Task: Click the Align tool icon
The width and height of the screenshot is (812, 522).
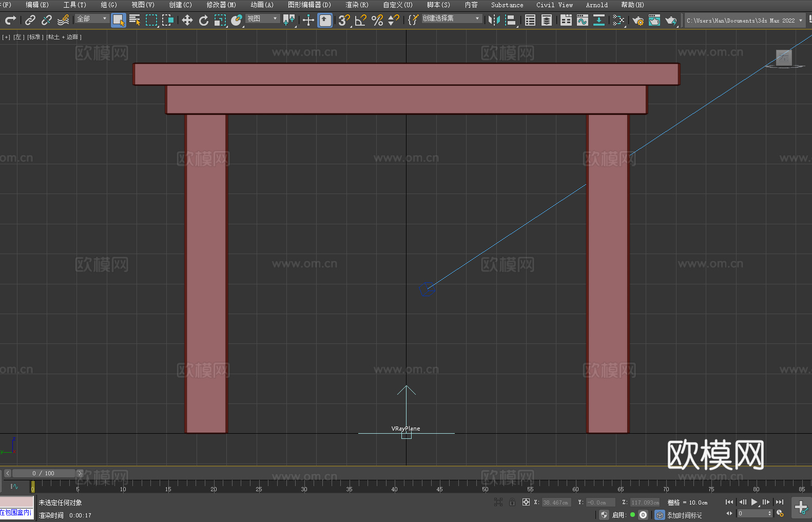Action: click(511, 20)
